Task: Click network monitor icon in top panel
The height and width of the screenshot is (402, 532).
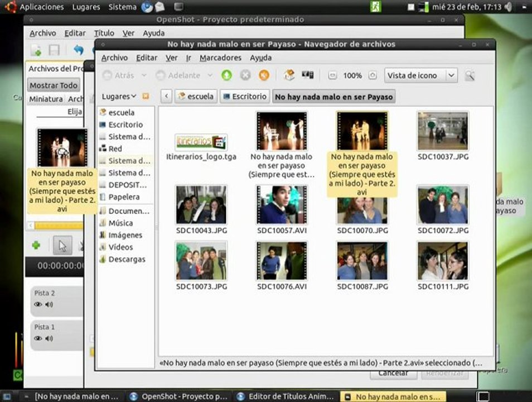Action: [x=423, y=7]
